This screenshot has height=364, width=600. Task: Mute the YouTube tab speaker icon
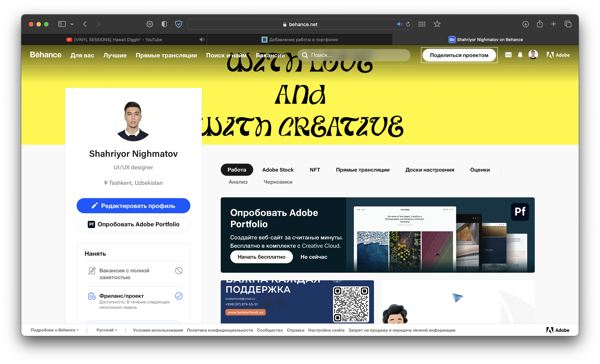(x=202, y=40)
